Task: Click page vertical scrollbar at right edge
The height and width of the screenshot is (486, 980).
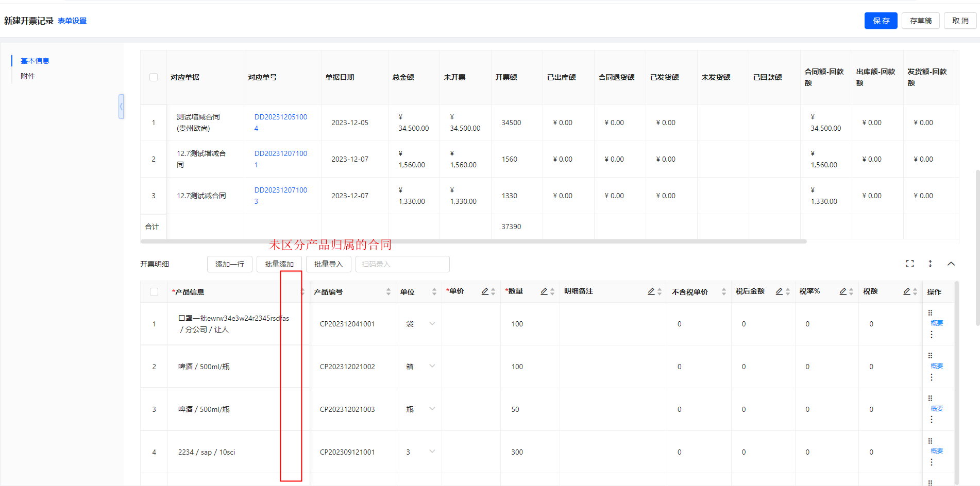Action: tap(977, 247)
